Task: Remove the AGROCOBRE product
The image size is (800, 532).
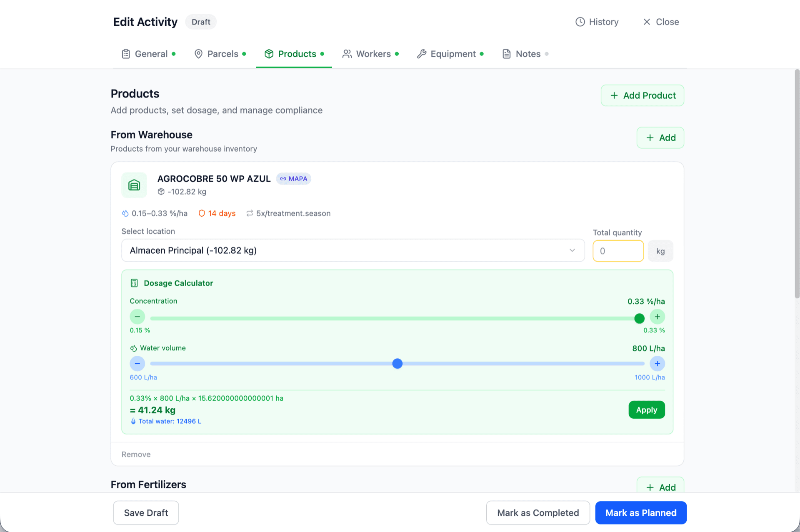Action: coord(136,455)
